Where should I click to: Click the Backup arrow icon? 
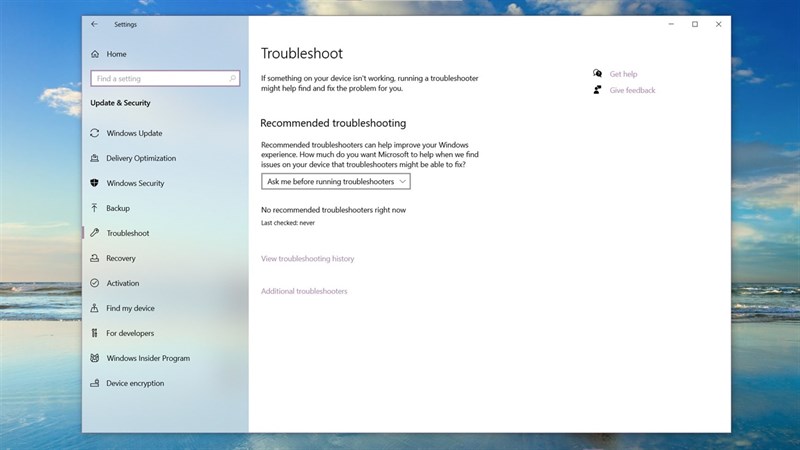[x=95, y=208]
